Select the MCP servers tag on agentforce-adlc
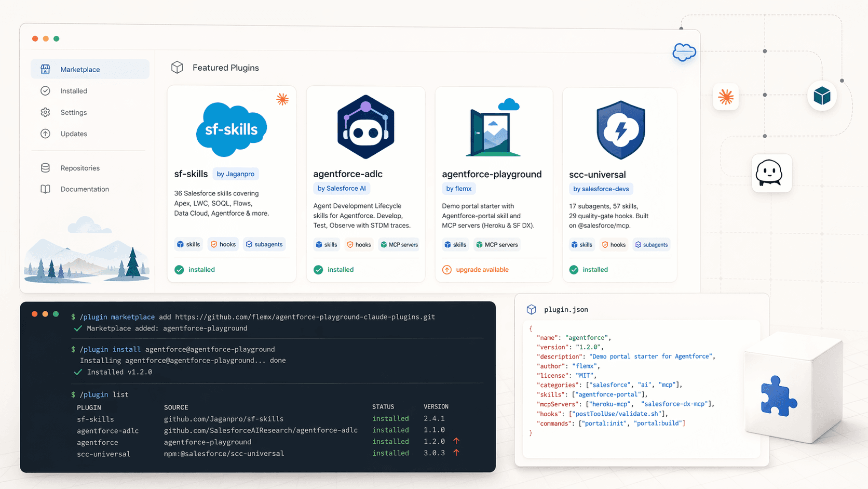The image size is (868, 489). [x=399, y=245]
